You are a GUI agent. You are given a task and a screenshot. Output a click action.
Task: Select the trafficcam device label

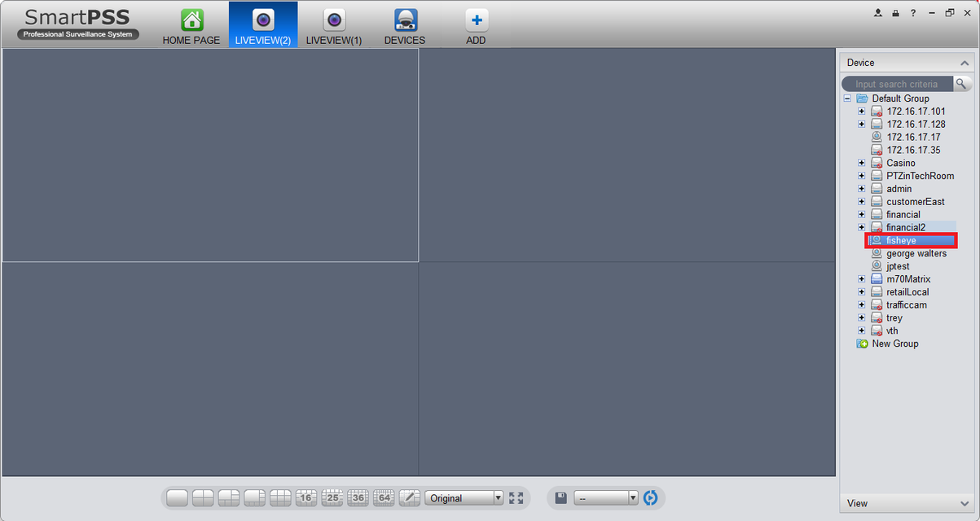point(907,305)
